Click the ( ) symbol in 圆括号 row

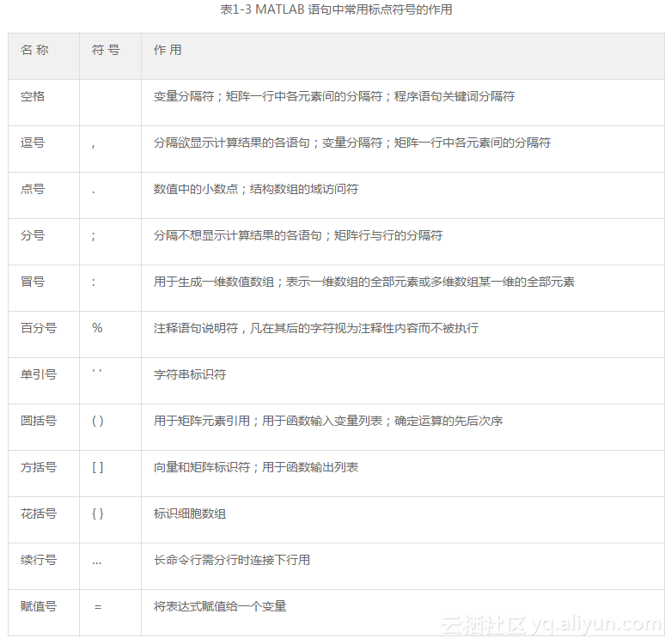point(98,422)
